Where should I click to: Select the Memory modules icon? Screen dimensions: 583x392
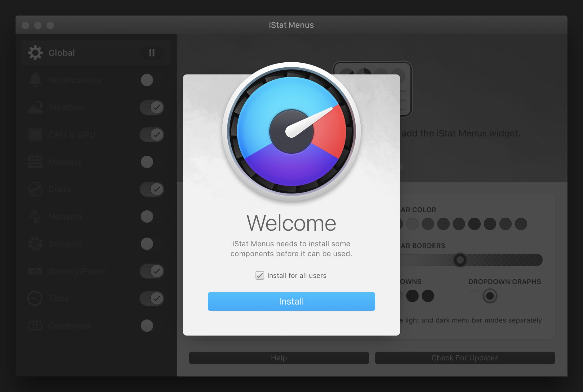pyautogui.click(x=35, y=162)
